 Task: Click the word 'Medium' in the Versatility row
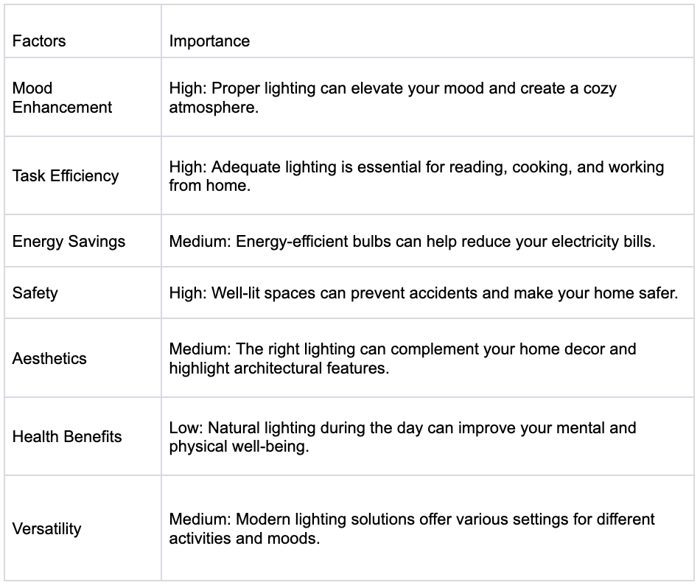tap(199, 519)
